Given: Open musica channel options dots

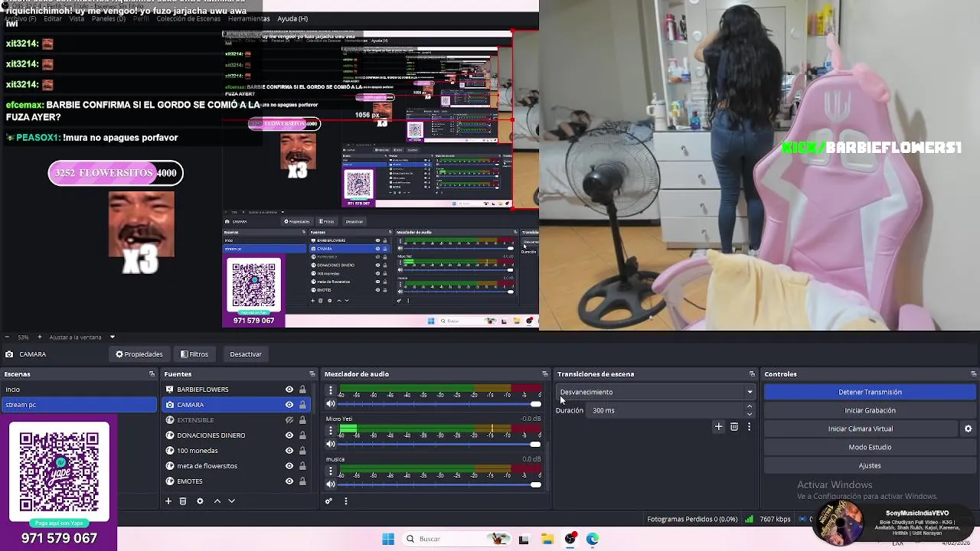Looking at the screenshot, I should [330, 471].
